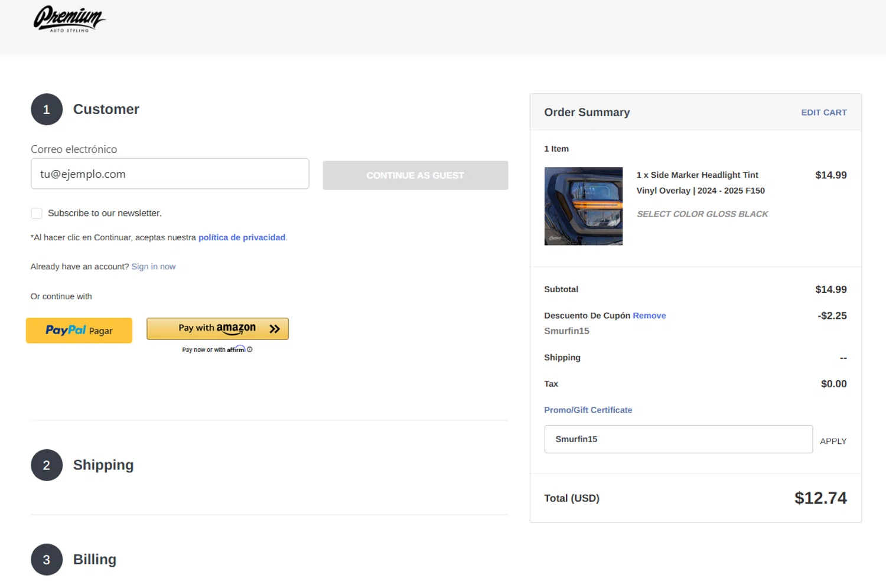Pay using the PayPal Pagar button
The image size is (886, 588).
click(x=79, y=331)
